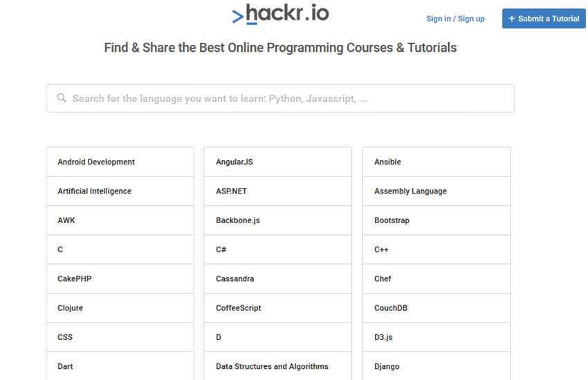The image size is (588, 380).
Task: Choose the Cassandra topic
Action: coord(235,279)
